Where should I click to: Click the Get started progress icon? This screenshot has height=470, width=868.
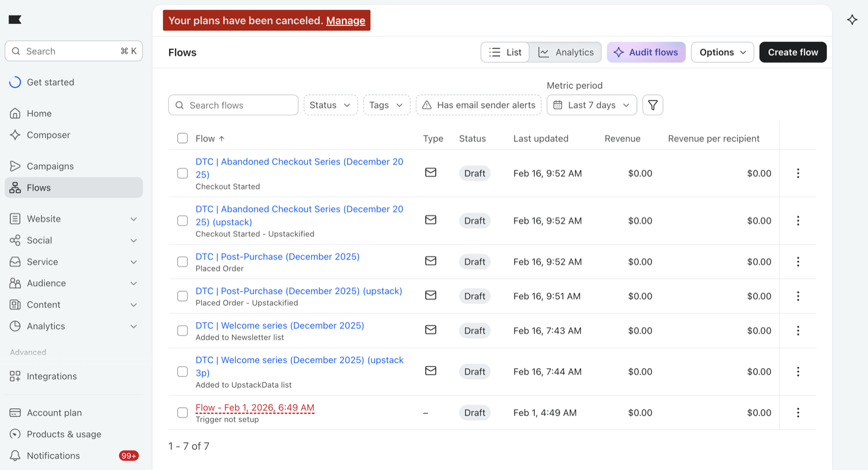point(15,82)
